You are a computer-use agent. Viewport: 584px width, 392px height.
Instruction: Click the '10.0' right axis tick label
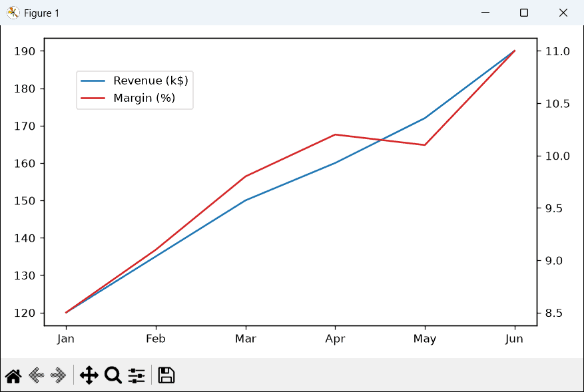pos(557,156)
